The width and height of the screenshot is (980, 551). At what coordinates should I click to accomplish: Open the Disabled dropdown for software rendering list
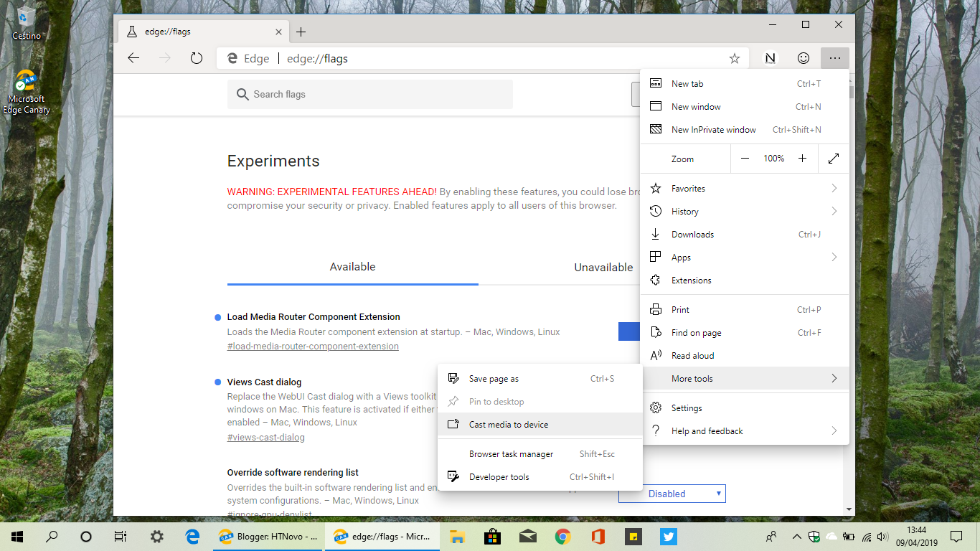tap(671, 493)
